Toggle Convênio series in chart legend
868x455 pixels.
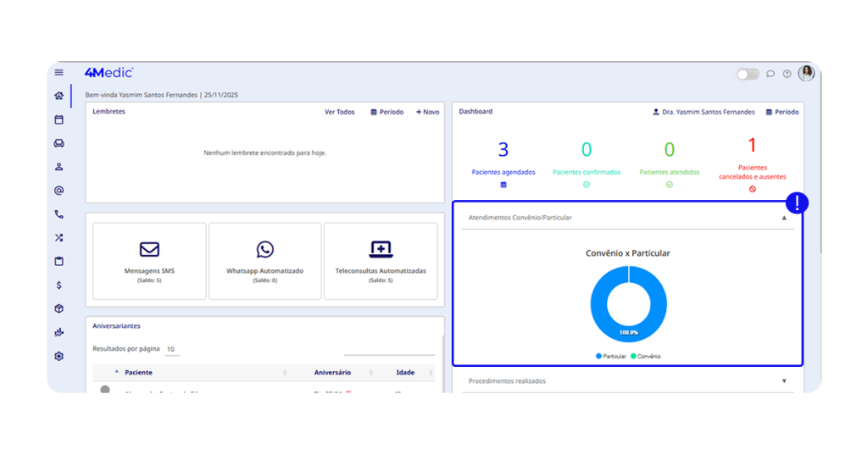(645, 357)
